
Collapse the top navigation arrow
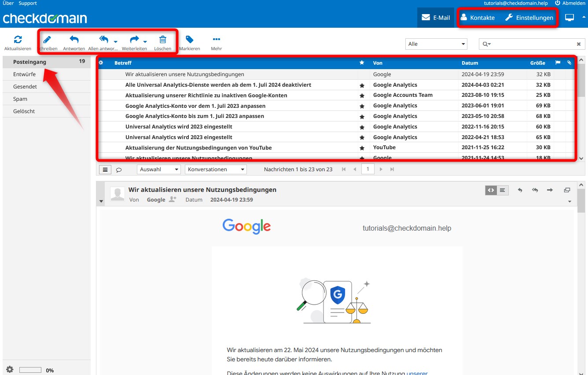click(584, 17)
